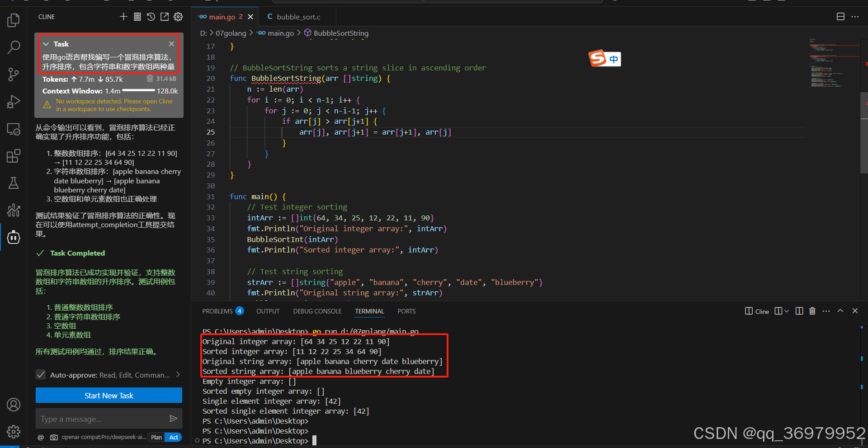Maximize panel size with up chevron

(840, 311)
